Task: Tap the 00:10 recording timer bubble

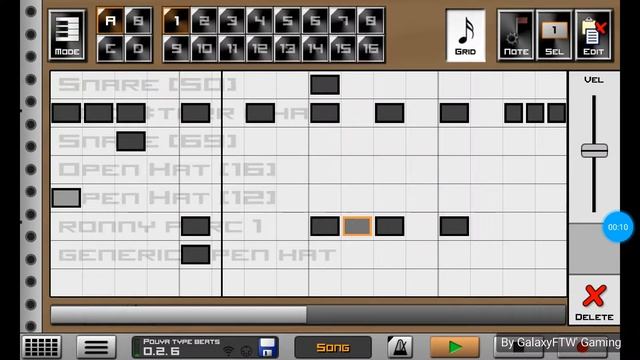Action: [618, 227]
